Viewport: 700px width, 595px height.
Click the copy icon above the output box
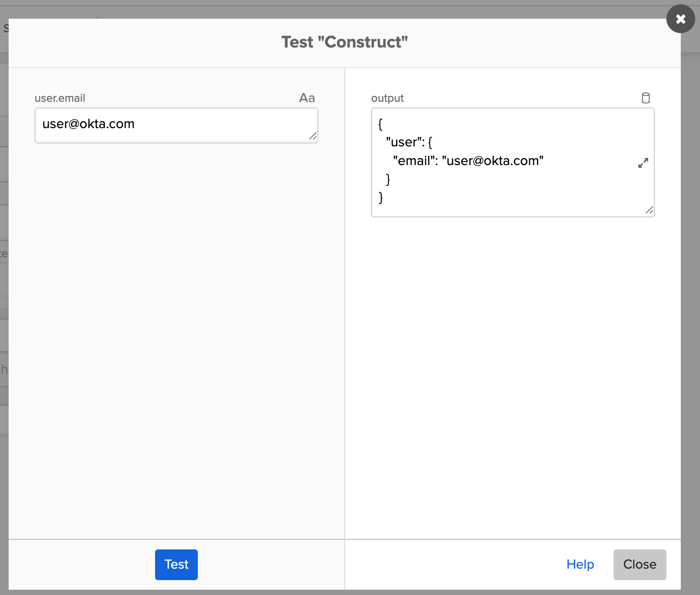646,98
